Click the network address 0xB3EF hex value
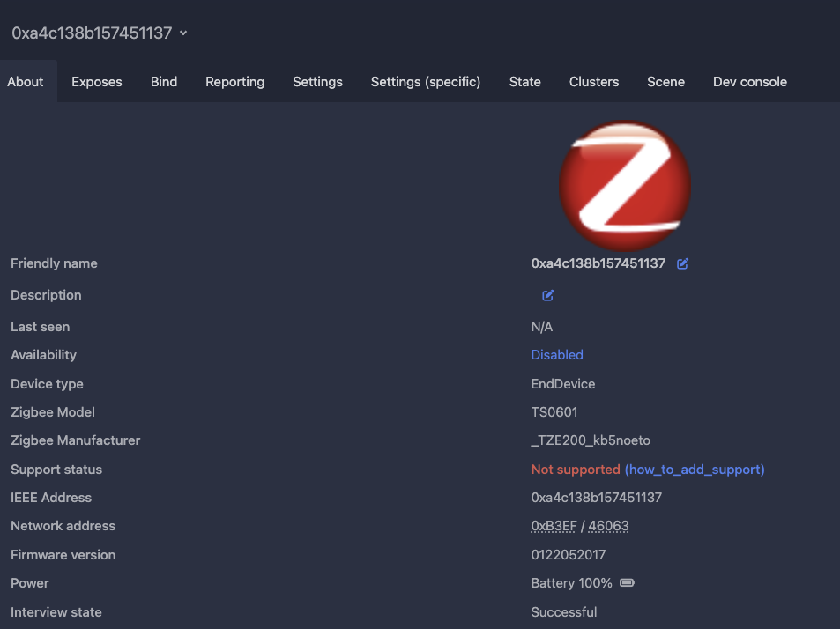This screenshot has width=840, height=629. 554,526
